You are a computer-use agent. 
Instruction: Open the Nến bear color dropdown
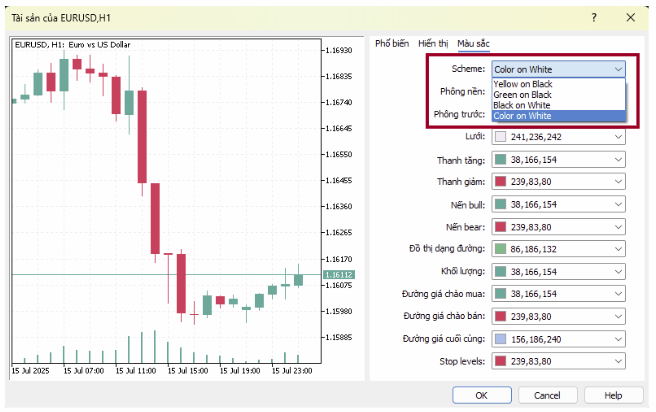tap(619, 226)
